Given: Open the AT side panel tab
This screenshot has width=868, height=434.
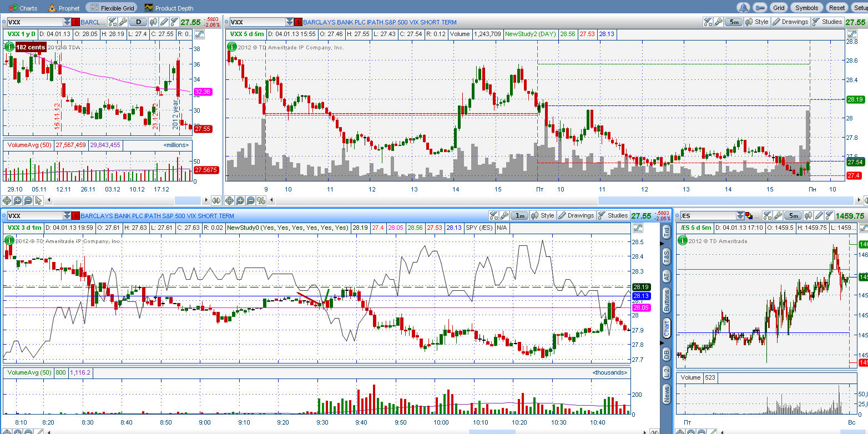Looking at the screenshot, I should [x=667, y=276].
